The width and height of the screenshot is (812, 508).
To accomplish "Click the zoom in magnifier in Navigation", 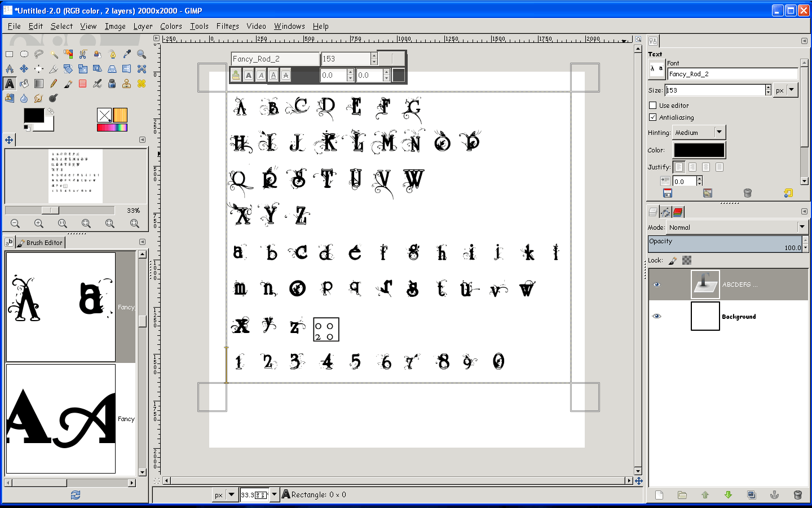I will point(39,224).
